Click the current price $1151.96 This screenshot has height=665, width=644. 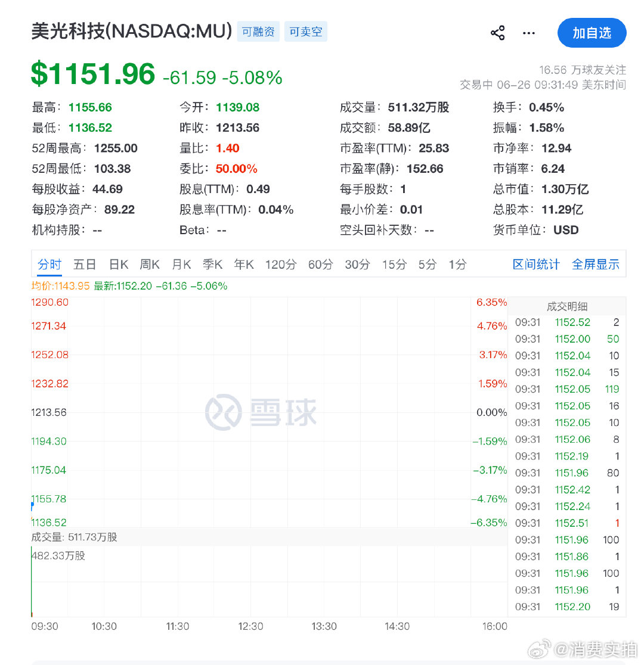point(93,73)
